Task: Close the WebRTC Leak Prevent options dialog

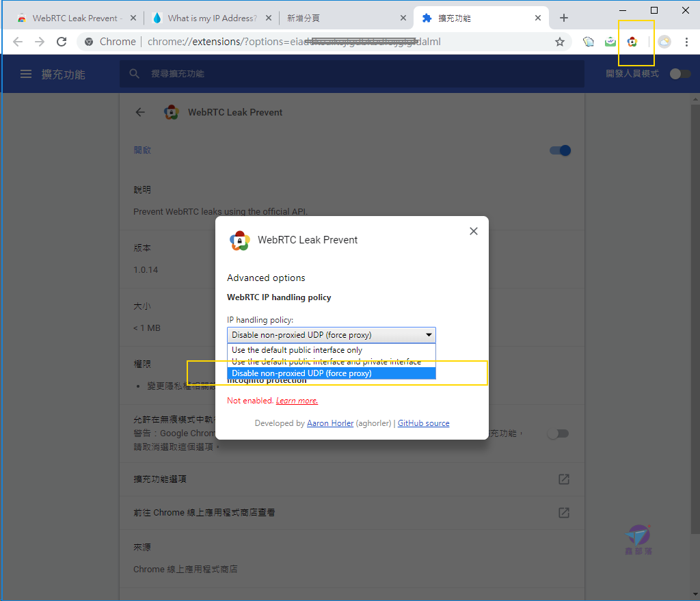Action: (x=474, y=231)
